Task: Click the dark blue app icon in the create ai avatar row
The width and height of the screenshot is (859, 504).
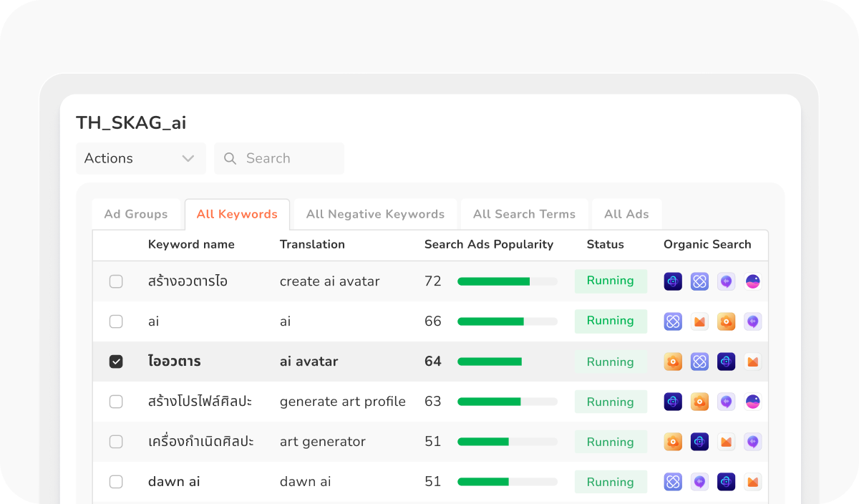Action: (x=673, y=281)
